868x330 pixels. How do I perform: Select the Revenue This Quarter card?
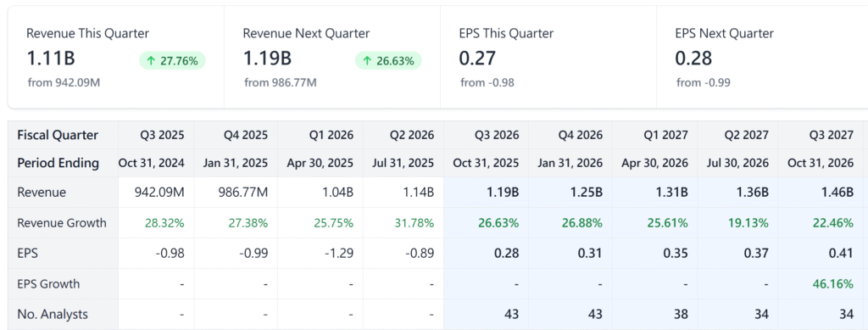pos(115,57)
